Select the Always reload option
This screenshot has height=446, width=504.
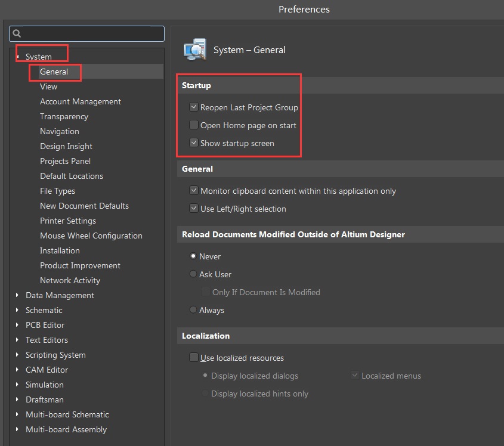(193, 310)
